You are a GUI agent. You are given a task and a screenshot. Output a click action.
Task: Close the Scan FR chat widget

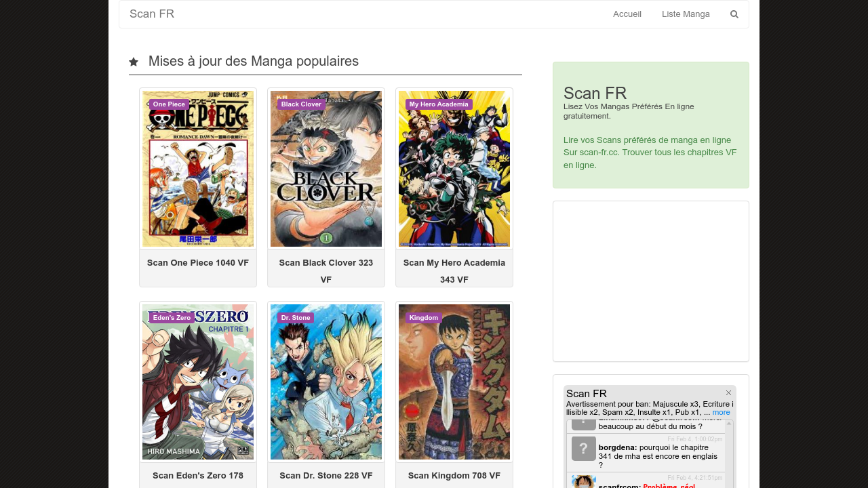click(x=729, y=393)
